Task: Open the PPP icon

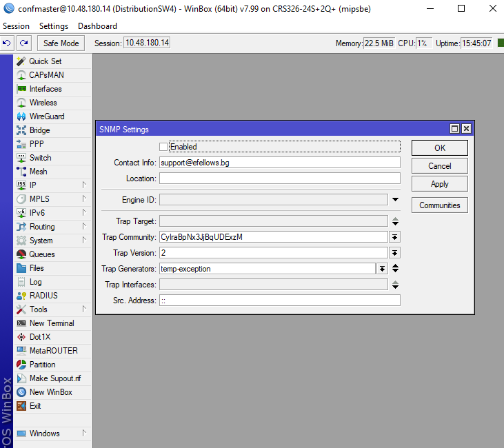Action: (21, 144)
